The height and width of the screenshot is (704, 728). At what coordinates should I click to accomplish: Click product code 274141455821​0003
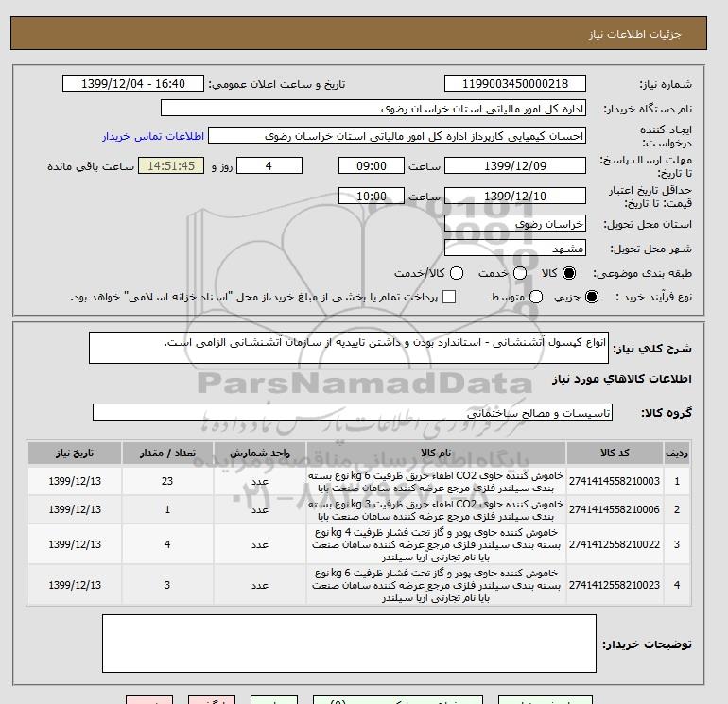coord(615,481)
